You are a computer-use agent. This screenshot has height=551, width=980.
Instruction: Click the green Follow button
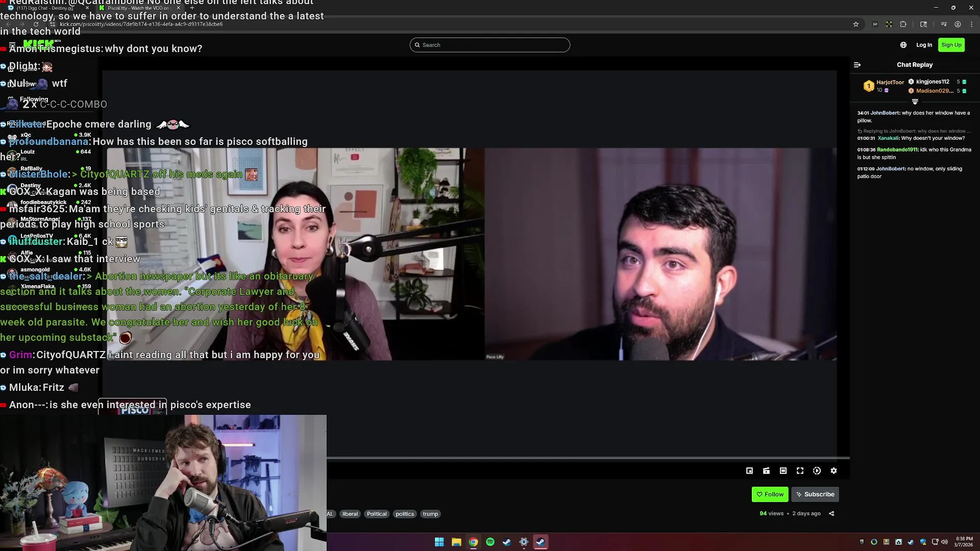click(770, 494)
